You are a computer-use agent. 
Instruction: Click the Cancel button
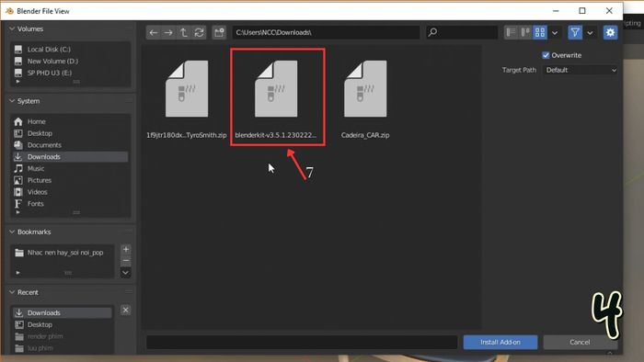580,342
